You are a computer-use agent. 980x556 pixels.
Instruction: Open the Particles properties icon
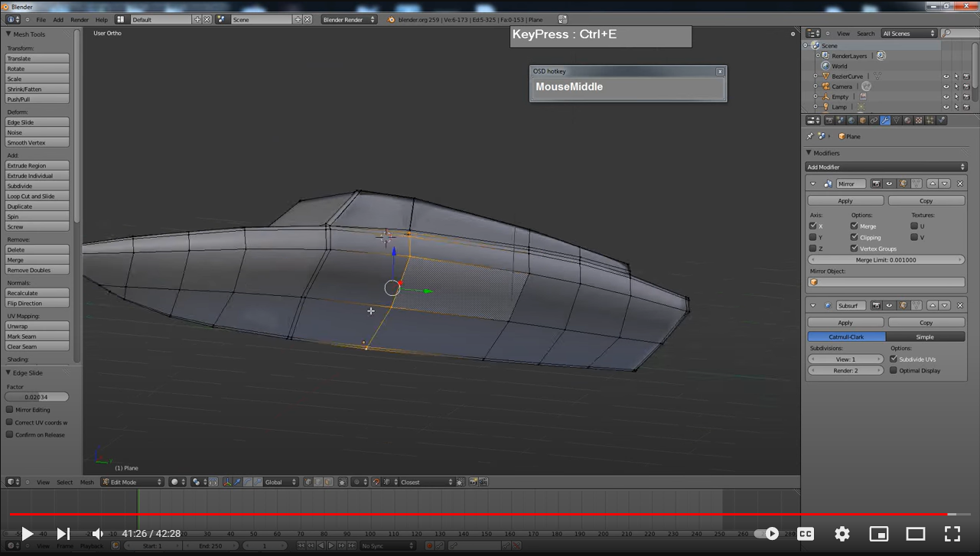pos(930,121)
